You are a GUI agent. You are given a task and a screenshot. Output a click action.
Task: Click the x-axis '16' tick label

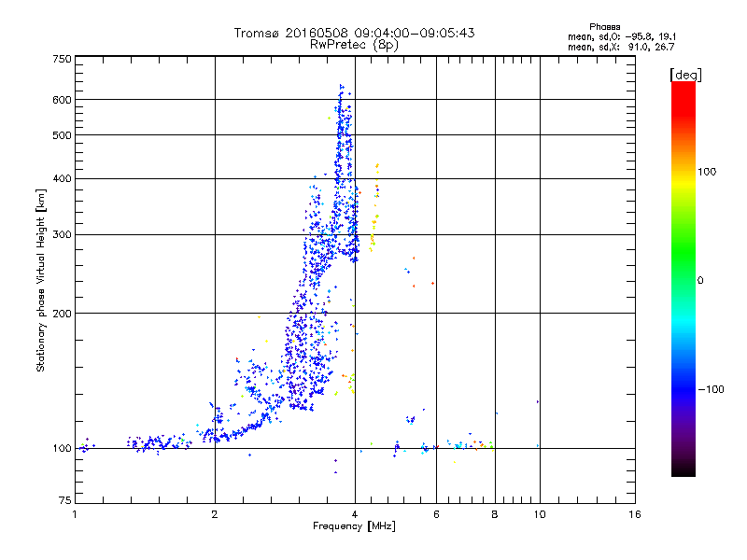tap(635, 514)
